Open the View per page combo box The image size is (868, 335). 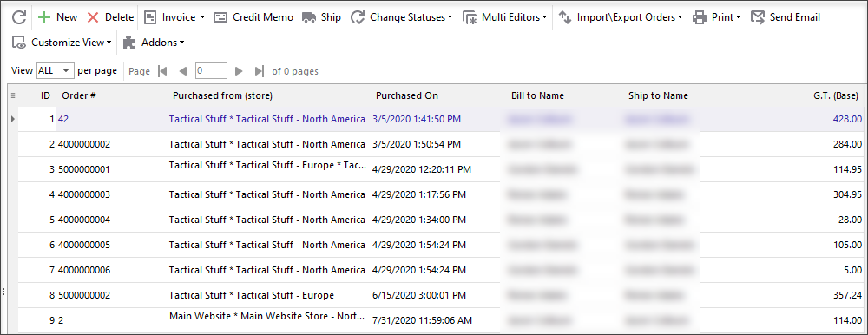[x=55, y=71]
